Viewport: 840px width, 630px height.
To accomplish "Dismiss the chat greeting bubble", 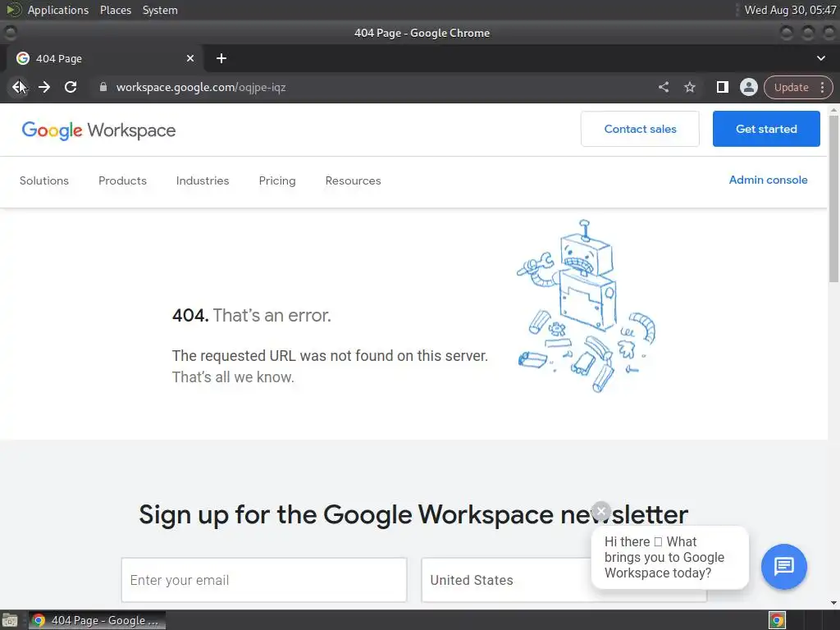I will tap(601, 511).
